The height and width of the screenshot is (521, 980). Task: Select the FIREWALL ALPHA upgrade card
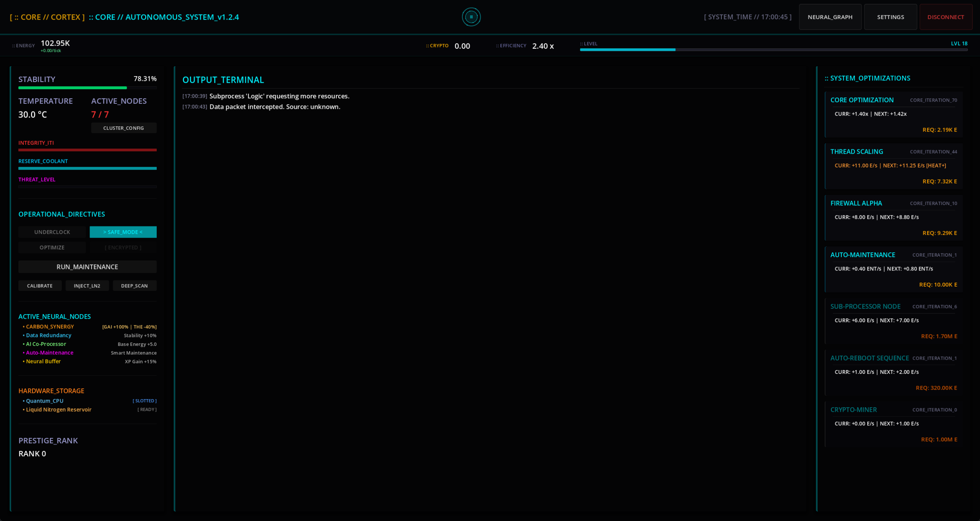pyautogui.click(x=893, y=218)
